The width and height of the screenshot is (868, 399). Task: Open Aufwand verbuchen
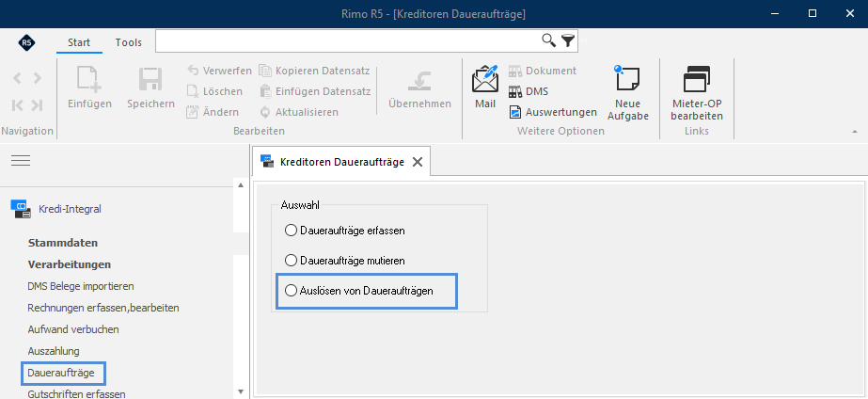73,329
